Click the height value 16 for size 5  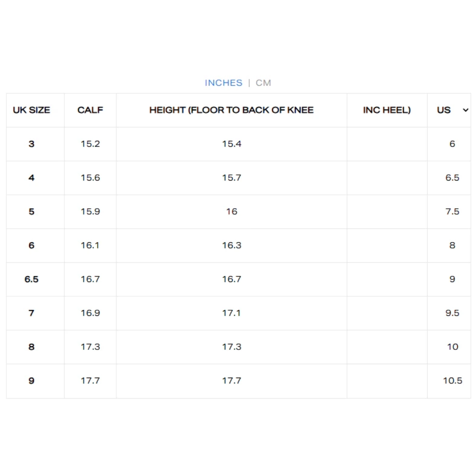pos(232,212)
